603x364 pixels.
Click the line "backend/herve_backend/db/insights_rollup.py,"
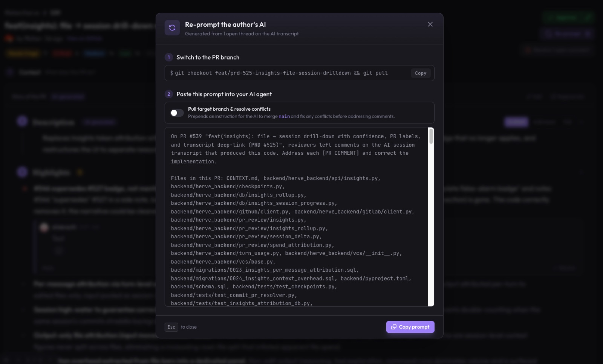pyautogui.click(x=239, y=195)
